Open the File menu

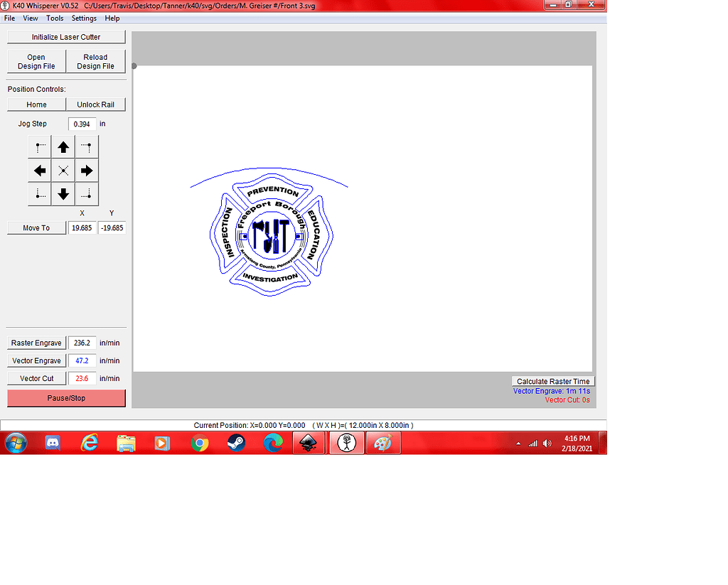[9, 18]
